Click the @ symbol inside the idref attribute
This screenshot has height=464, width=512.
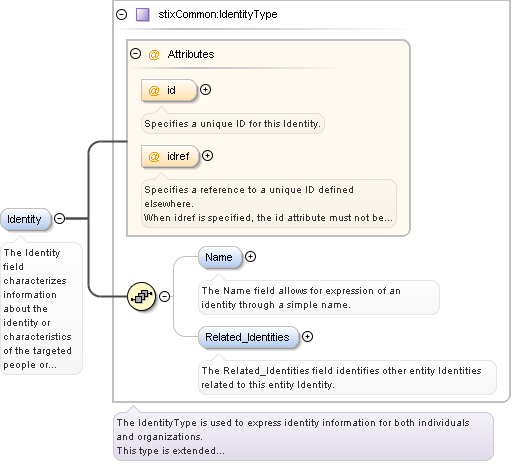(x=154, y=156)
